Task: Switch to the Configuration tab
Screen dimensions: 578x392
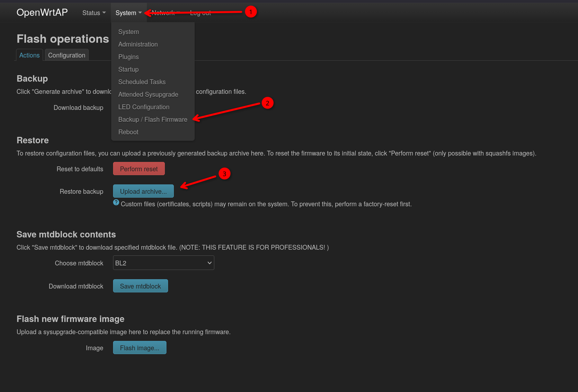Action: point(67,55)
